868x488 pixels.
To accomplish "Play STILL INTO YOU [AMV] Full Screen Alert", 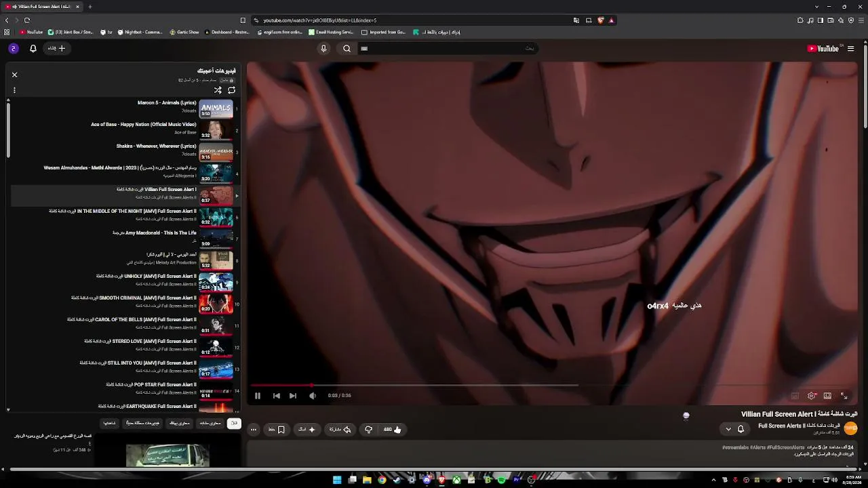I will (138, 363).
